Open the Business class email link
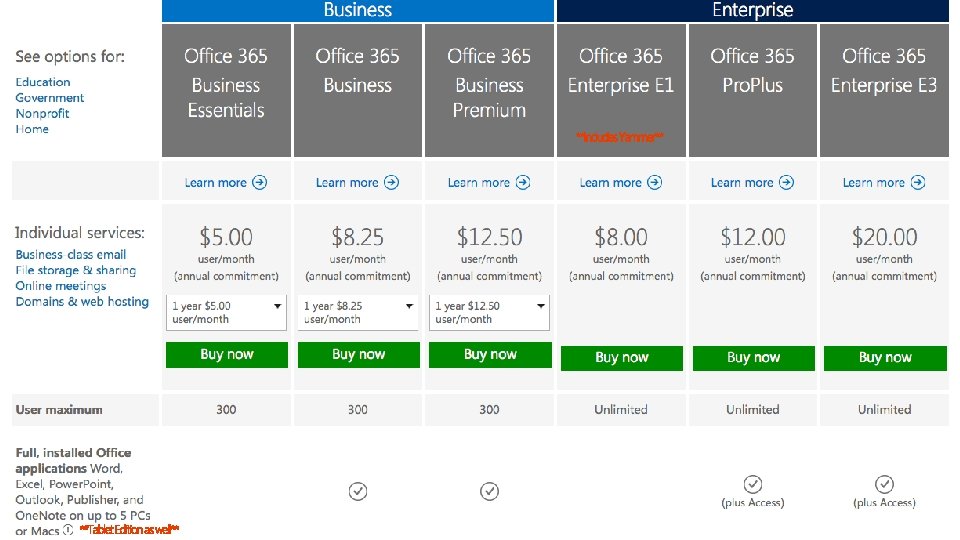 pyautogui.click(x=71, y=255)
